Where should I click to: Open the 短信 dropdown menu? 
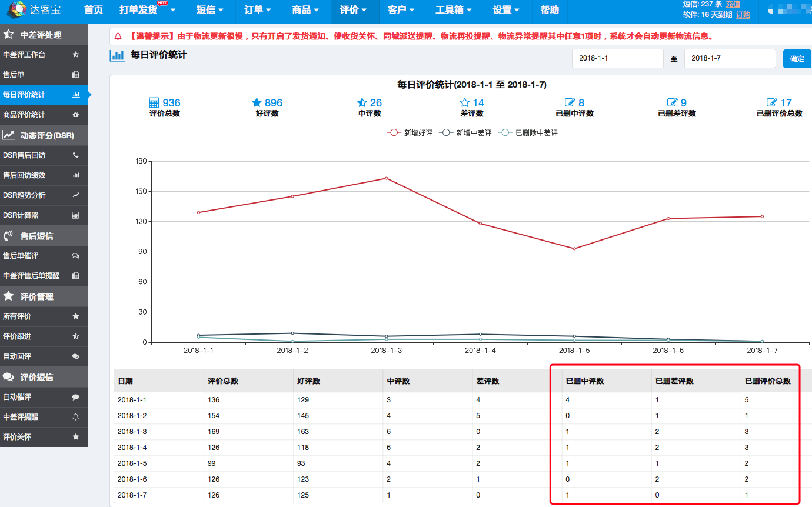pos(211,10)
